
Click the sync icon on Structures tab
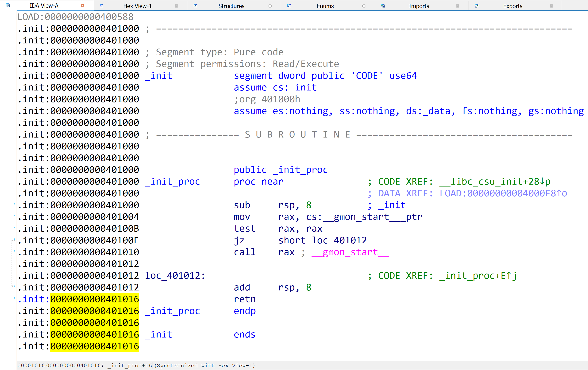[195, 5]
